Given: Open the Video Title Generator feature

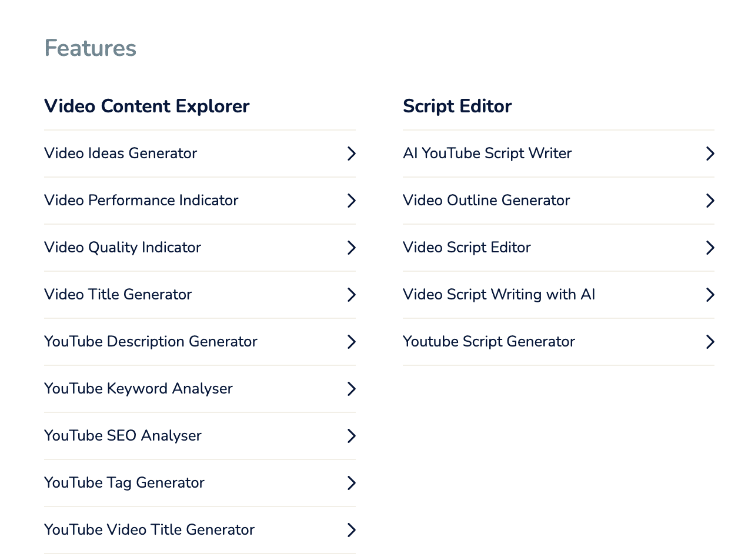Looking at the screenshot, I should click(118, 295).
